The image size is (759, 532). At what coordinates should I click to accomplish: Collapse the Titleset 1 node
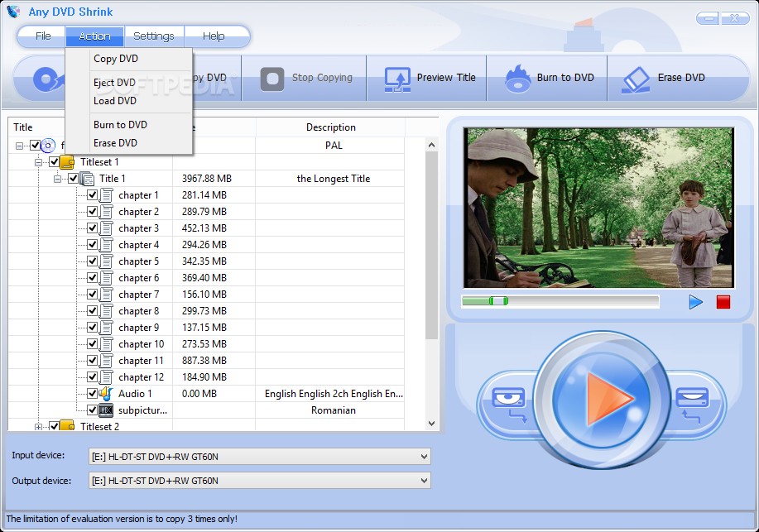pos(39,162)
